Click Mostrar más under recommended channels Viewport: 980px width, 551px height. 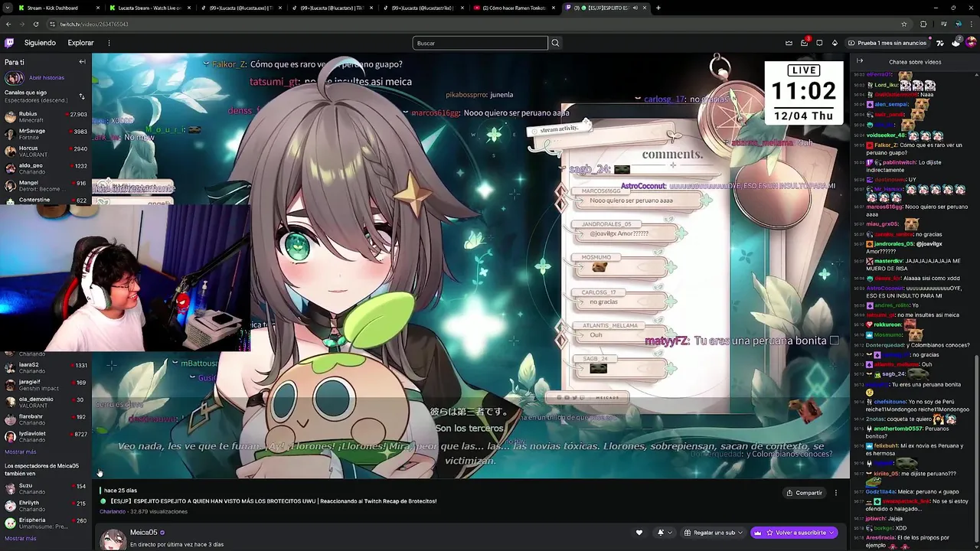pos(20,539)
